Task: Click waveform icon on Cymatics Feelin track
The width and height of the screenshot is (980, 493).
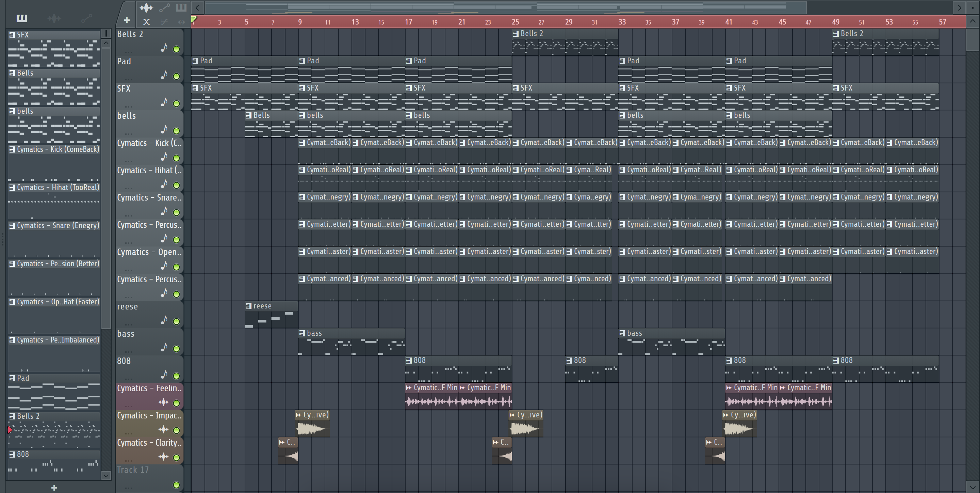Action: point(164,402)
